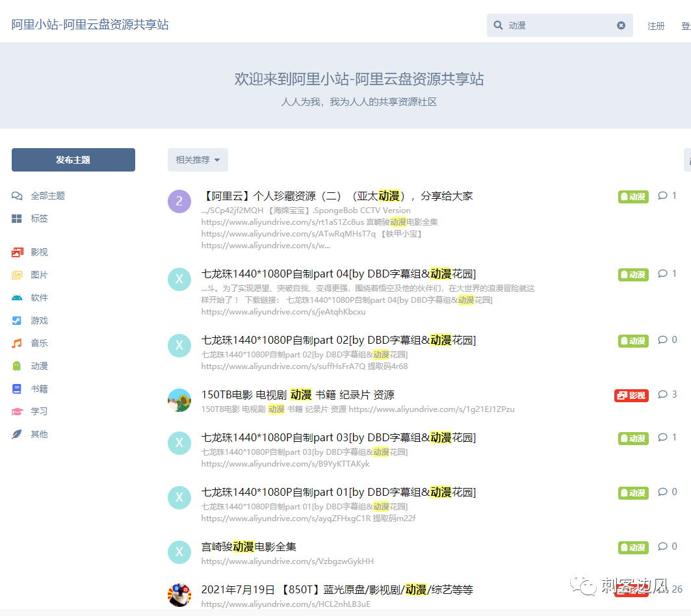This screenshot has width=691, height=616.
Task: Click 动漫 tag badge on 阿里云个人珍藏 post
Action: (x=633, y=196)
